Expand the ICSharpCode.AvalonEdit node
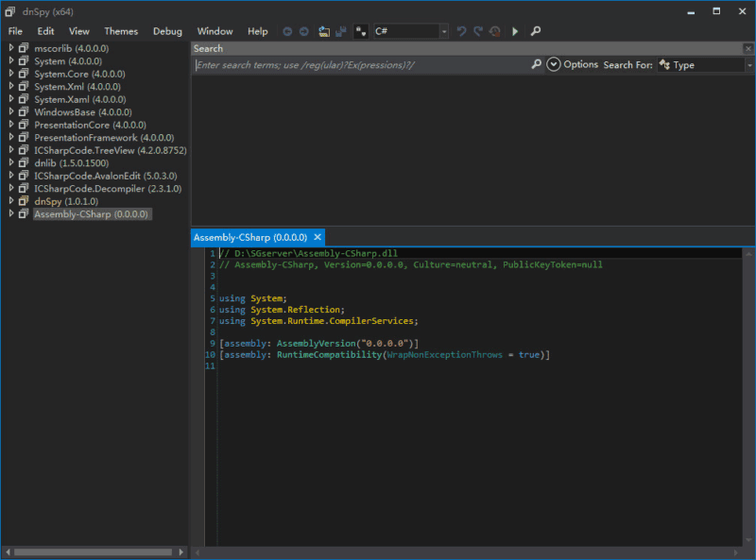756x560 pixels. coord(11,176)
